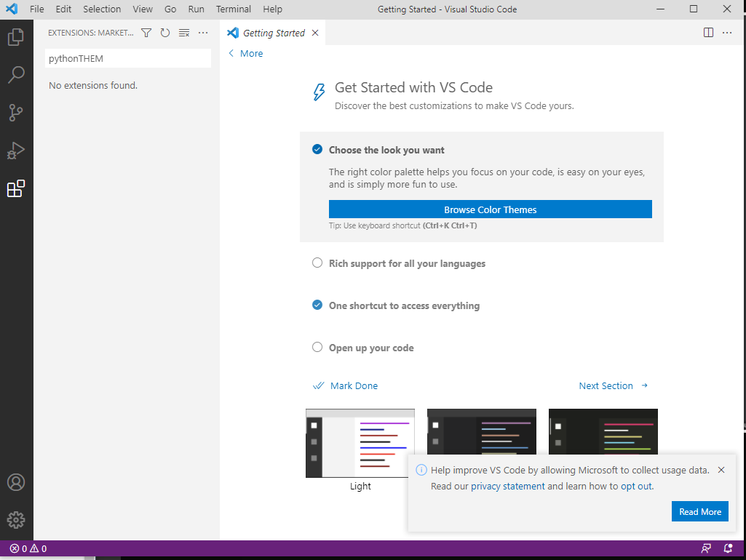Expand 'Rich support for all your languages' step
Image resolution: width=746 pixels, height=560 pixels.
pyautogui.click(x=407, y=263)
